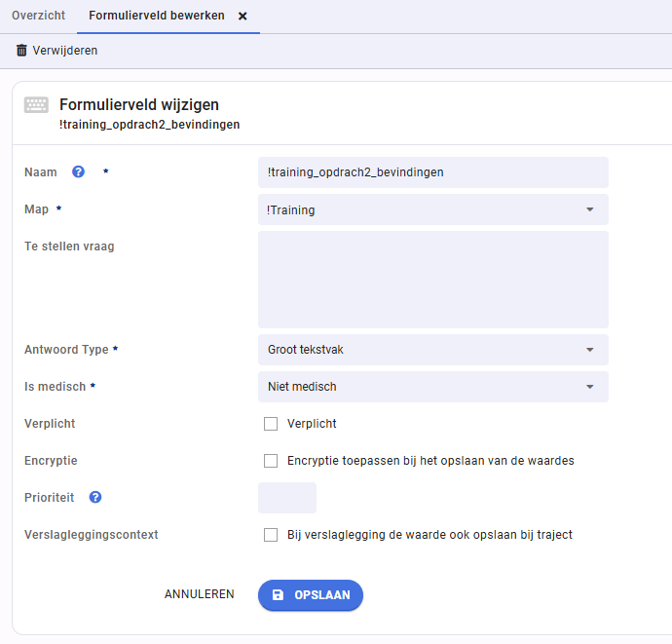Toggle the Encryptie toepassen checkbox

tap(271, 461)
